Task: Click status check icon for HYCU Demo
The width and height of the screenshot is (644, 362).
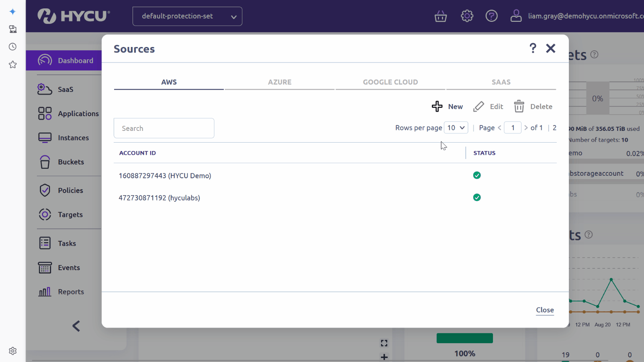Action: tap(477, 175)
